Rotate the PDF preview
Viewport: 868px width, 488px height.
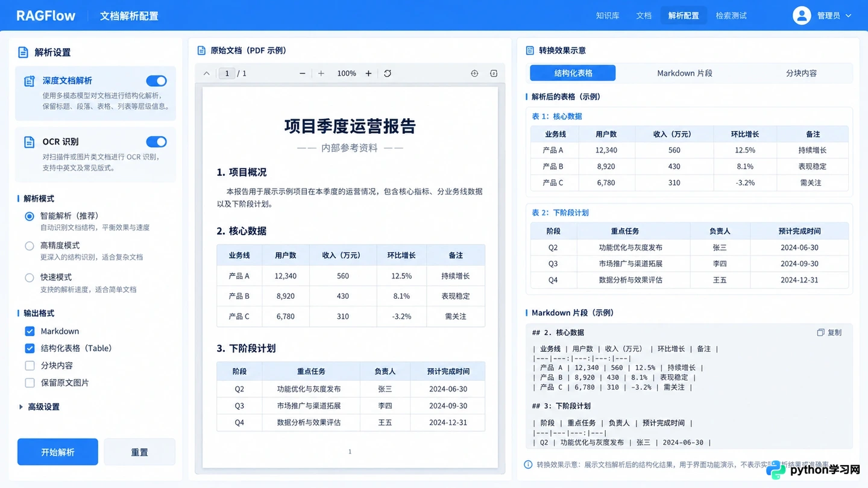(x=388, y=74)
